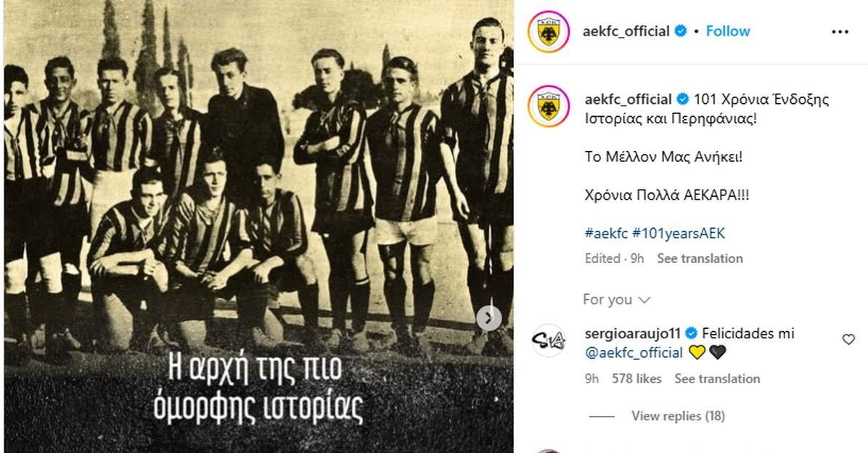The height and width of the screenshot is (453, 868).
Task: Advance to next photo with carousel arrow
Action: pos(489,318)
